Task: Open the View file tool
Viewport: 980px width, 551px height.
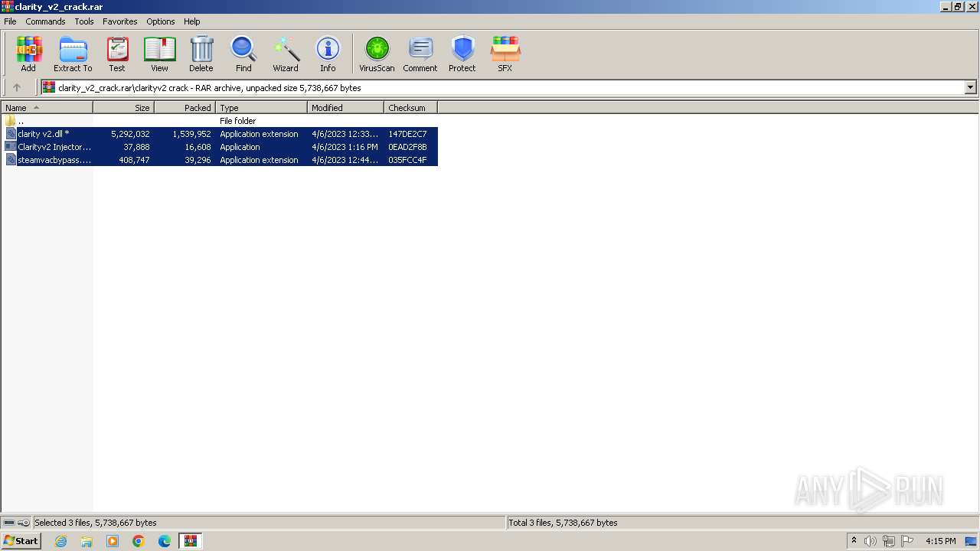Action: pos(159,54)
